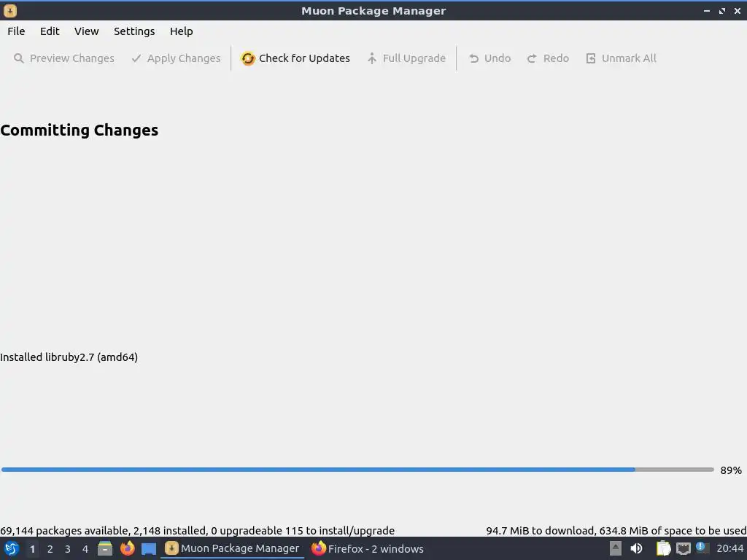Screen dimensions: 747x560
Task: Click the Undo arrow icon
Action: tap(473, 58)
